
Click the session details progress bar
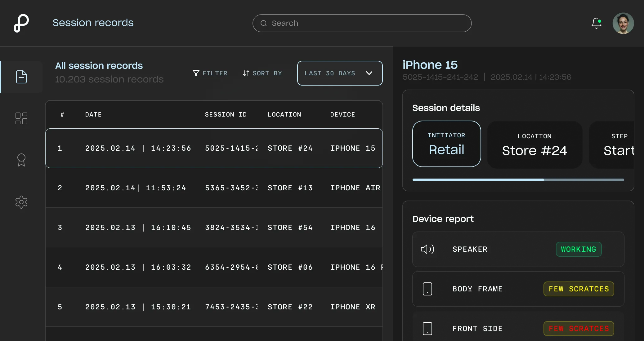click(x=518, y=180)
